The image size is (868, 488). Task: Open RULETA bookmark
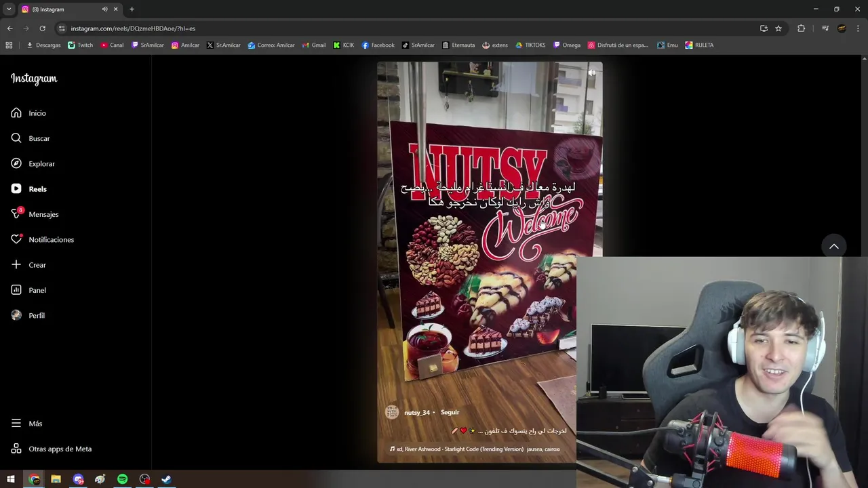tap(699, 45)
